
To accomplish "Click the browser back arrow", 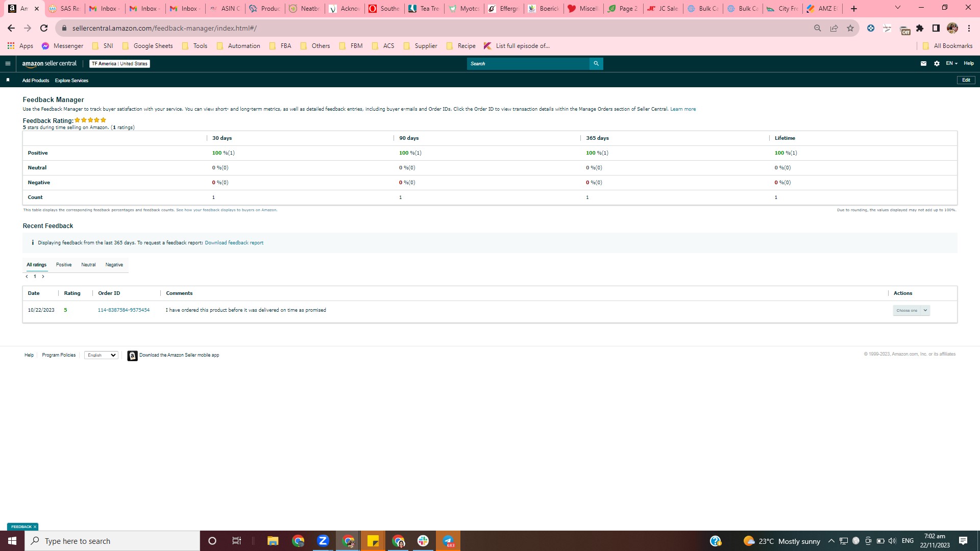I will 11,28.
